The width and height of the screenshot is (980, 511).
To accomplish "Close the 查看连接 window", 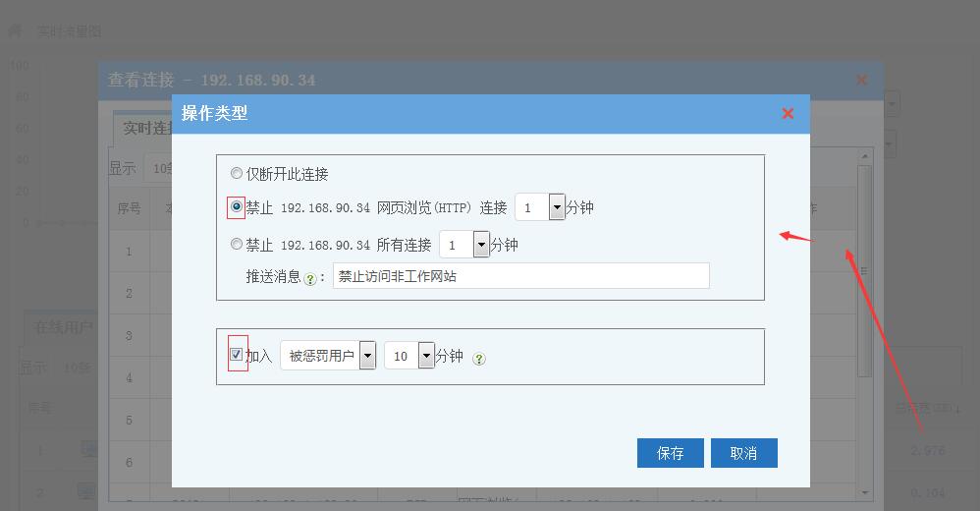I will tap(861, 80).
